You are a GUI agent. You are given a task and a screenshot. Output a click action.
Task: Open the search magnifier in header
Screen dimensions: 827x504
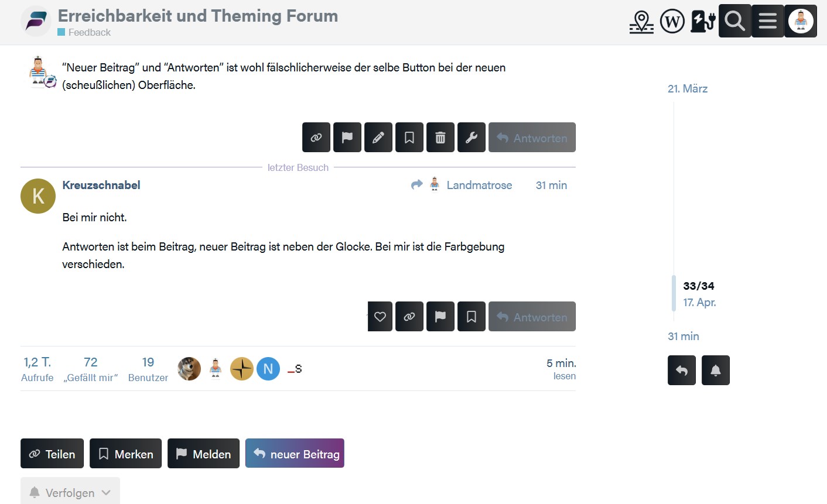[x=734, y=21]
